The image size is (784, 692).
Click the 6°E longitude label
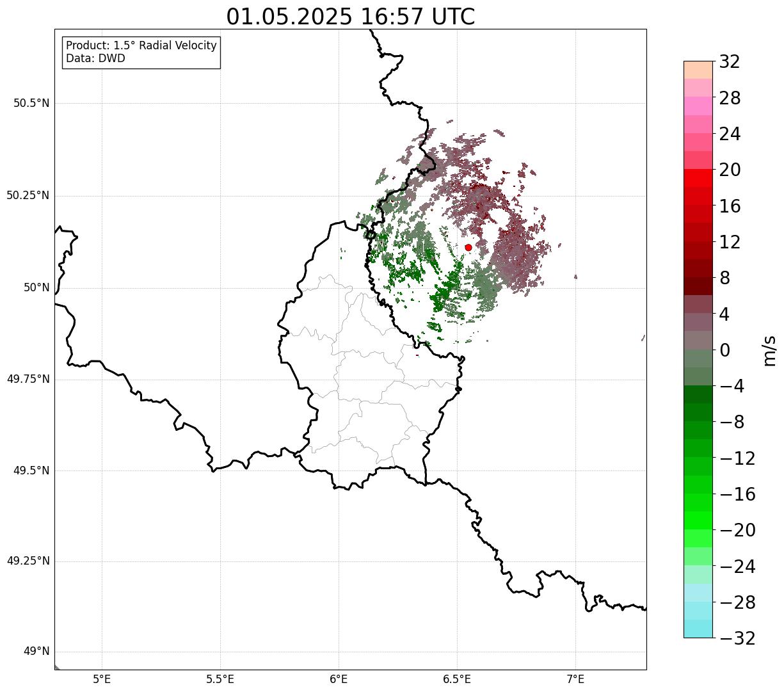click(339, 679)
